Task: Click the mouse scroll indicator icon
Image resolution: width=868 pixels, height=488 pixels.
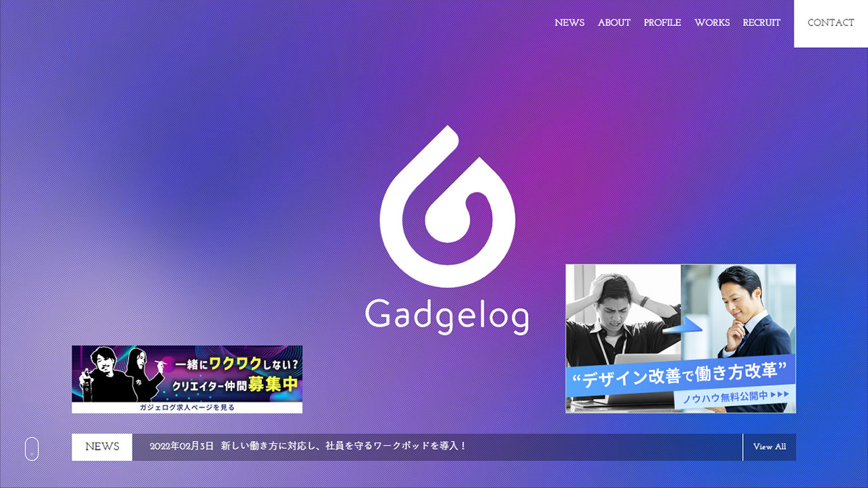Action: pyautogui.click(x=32, y=449)
